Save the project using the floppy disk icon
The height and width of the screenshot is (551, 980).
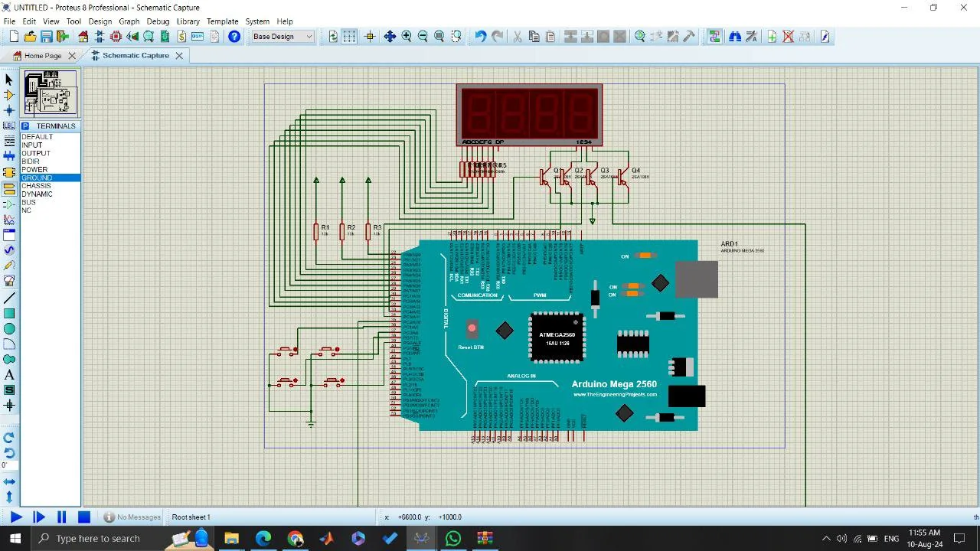(x=47, y=37)
